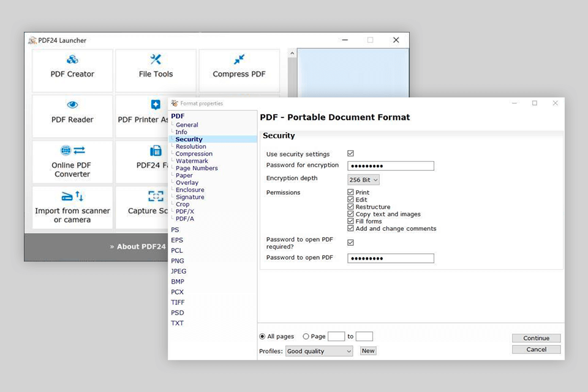Screen dimensions: 588x392
Task: Open Resolution settings in PDF tree
Action: (x=191, y=146)
